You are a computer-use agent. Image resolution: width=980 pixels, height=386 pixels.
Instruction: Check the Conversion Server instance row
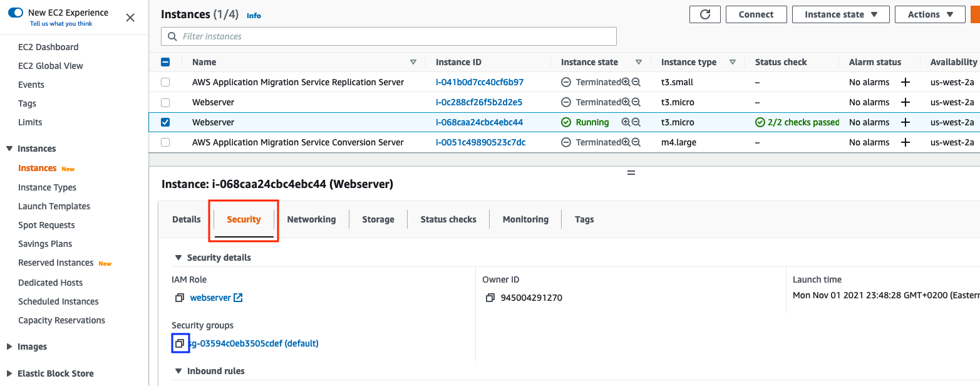165,142
